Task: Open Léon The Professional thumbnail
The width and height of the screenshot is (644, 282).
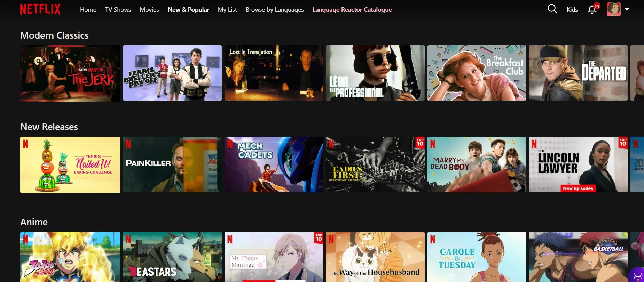Action: [x=375, y=73]
